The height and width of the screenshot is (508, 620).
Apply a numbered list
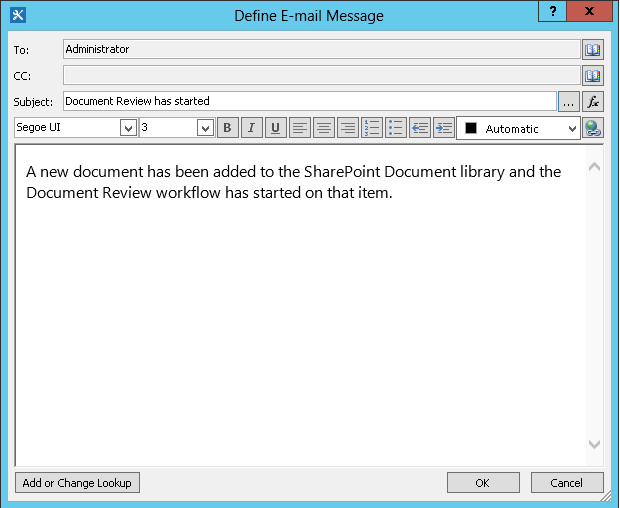coord(372,128)
